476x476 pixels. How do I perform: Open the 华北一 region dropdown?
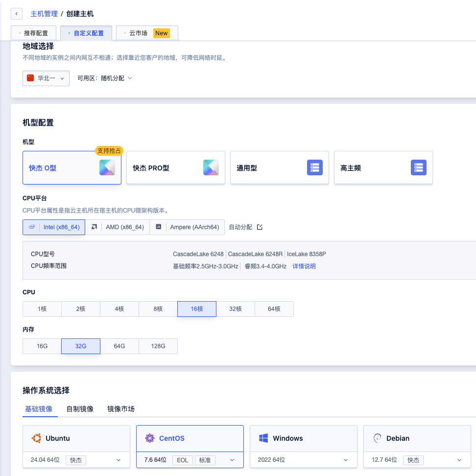[46, 78]
